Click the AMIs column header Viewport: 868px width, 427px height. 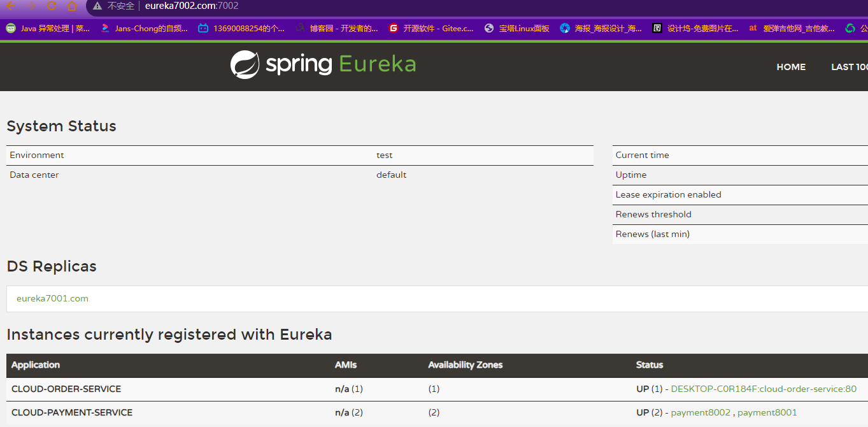346,365
